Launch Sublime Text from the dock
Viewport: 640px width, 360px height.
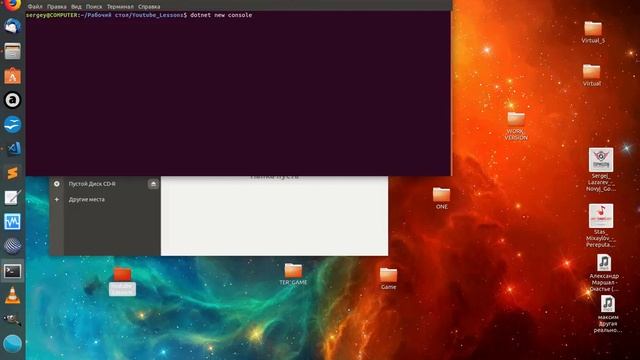tap(12, 173)
